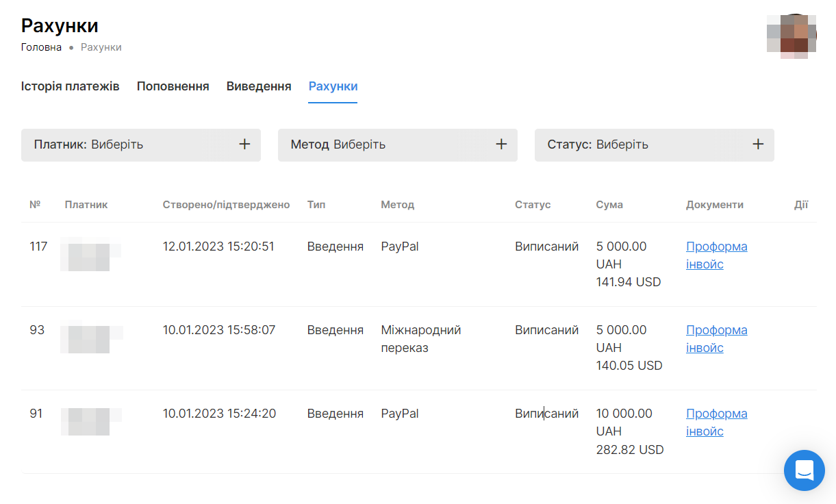Open the chat support bubble icon

[804, 470]
